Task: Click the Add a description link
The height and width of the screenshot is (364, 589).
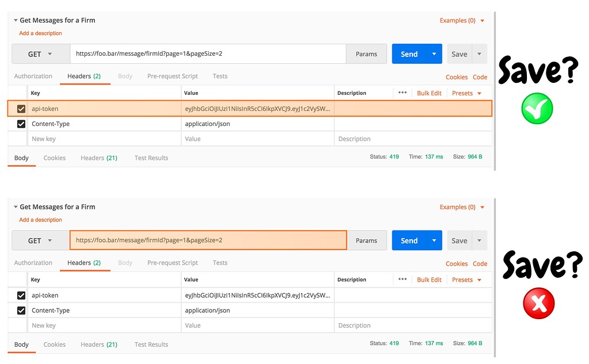Action: pyautogui.click(x=40, y=33)
